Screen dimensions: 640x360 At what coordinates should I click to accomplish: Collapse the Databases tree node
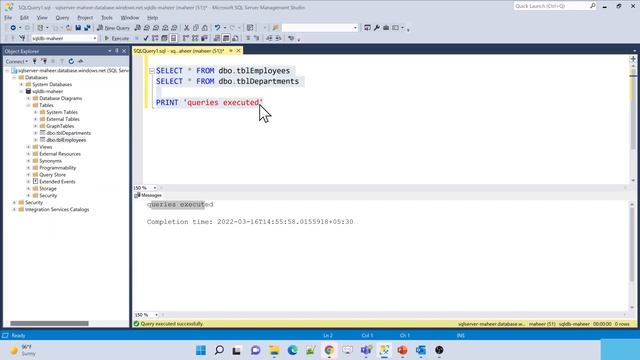coord(14,77)
